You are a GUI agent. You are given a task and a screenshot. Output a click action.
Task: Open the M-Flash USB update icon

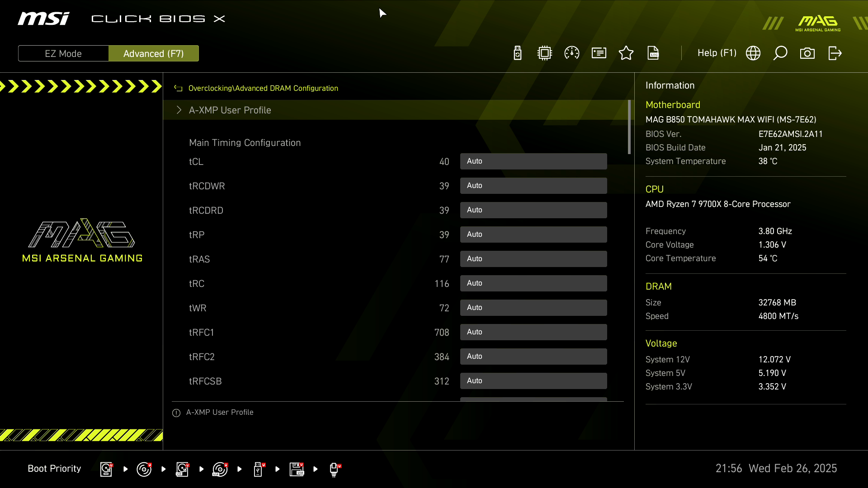pyautogui.click(x=518, y=53)
